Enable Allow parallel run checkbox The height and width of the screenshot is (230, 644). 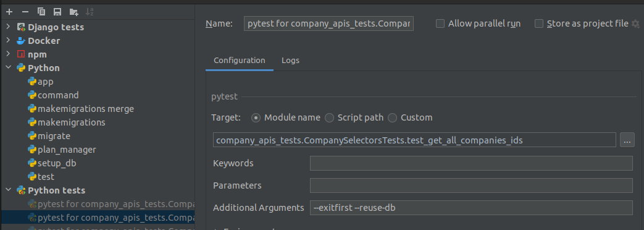tap(440, 23)
